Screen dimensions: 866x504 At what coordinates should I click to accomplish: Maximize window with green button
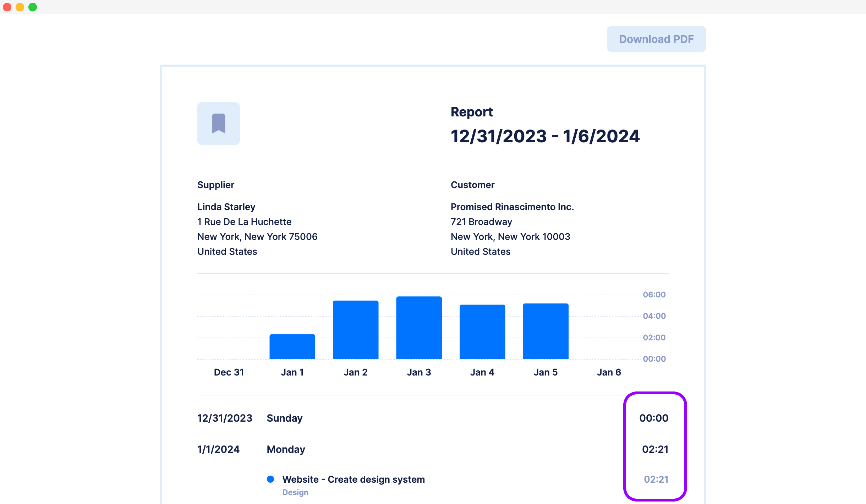click(x=33, y=7)
